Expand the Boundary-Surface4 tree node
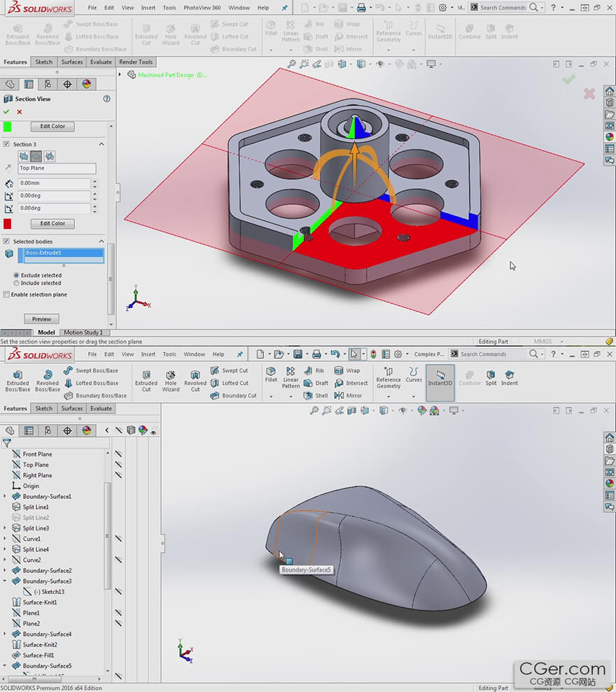This screenshot has width=616, height=692. [x=5, y=635]
